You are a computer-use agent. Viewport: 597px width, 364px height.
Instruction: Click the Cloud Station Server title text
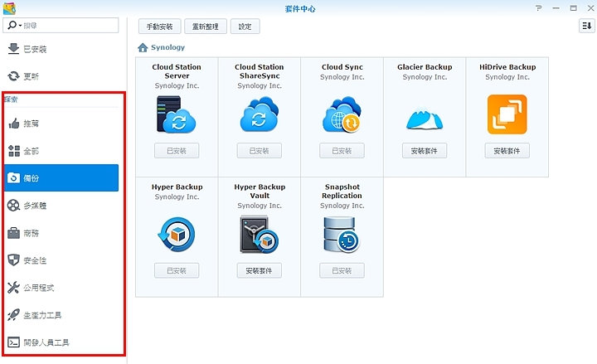[177, 71]
